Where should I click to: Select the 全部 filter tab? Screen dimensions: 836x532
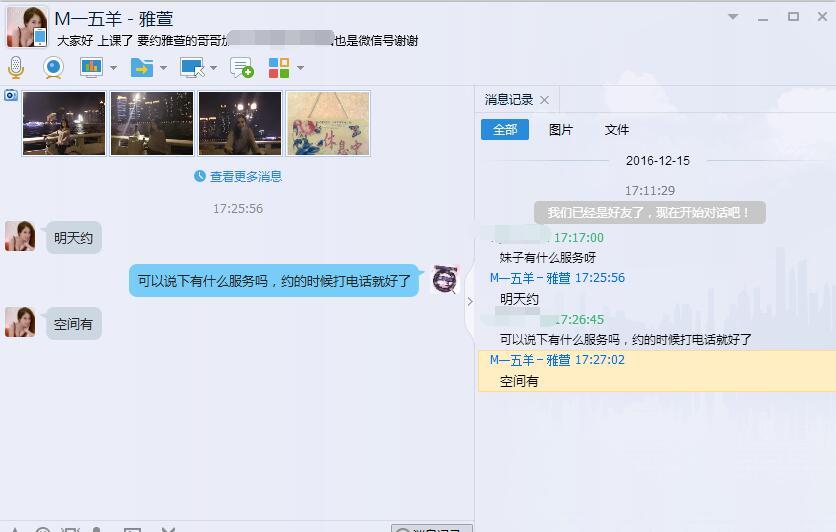click(x=505, y=130)
